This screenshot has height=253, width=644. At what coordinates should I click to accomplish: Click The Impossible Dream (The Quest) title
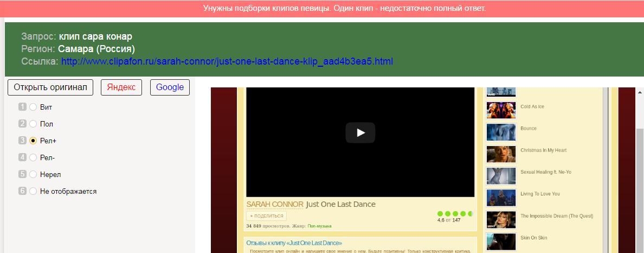[557, 216]
